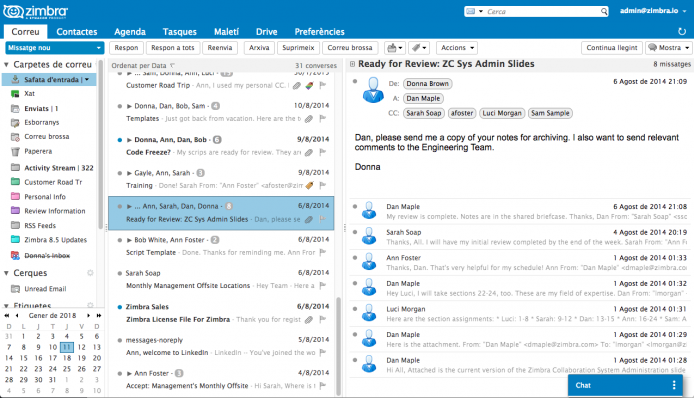Viewport: 694px width, 398px height.
Task: Switch to the Contactes tab
Action: coord(77,31)
